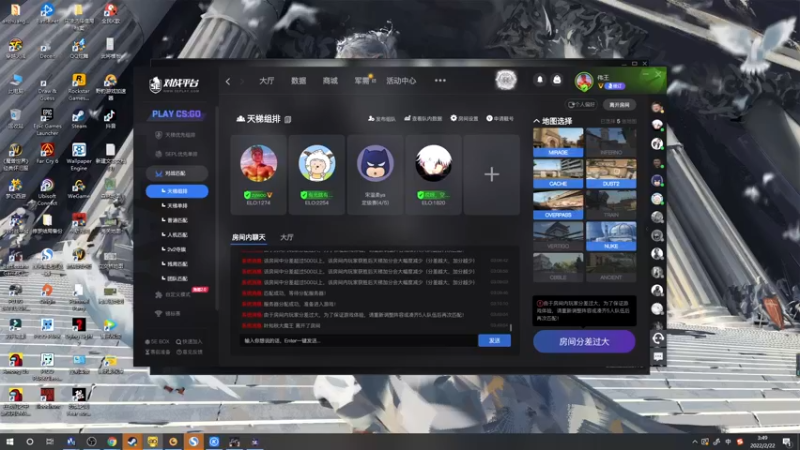The height and width of the screenshot is (450, 800).
Task: Click the 离开房间 leave room button
Action: click(619, 105)
